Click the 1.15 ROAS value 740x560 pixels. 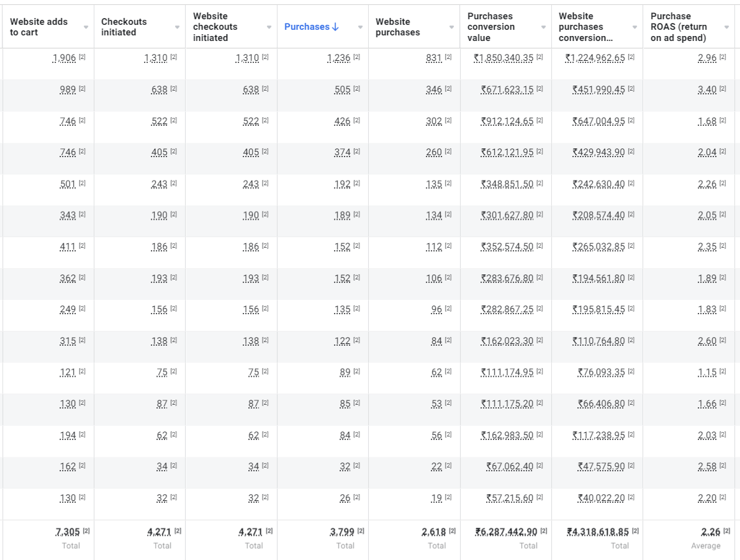707,373
